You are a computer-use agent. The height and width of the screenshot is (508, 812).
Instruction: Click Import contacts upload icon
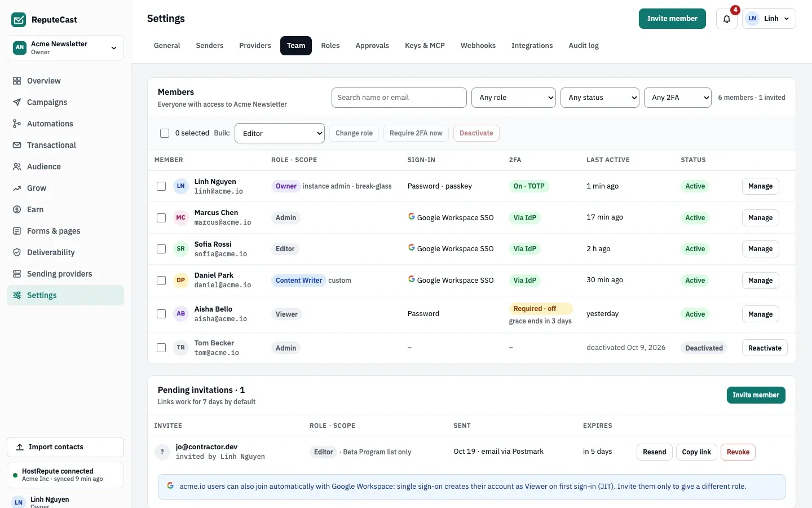pos(20,447)
